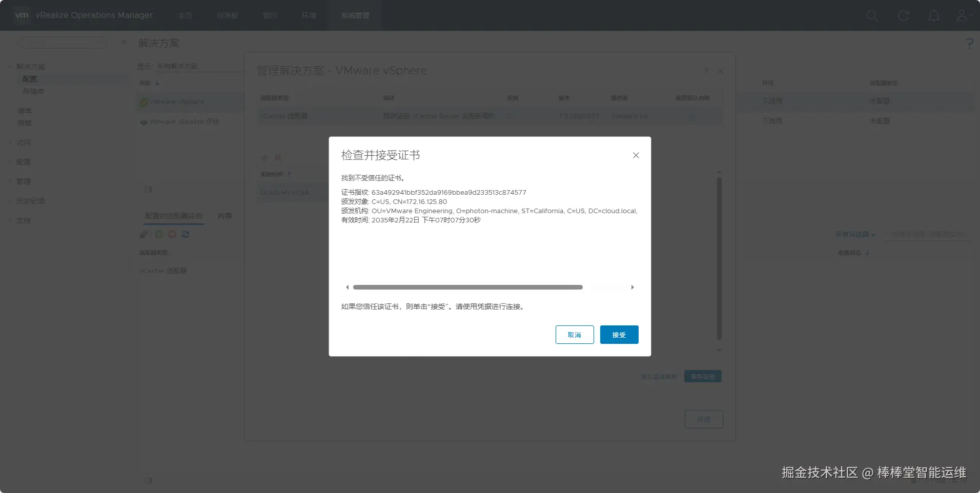This screenshot has width=980, height=493.
Task: Click the refresh icon in top bar
Action: [x=903, y=15]
